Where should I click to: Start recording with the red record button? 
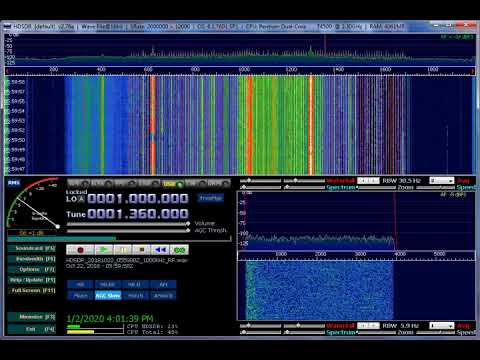[x=80, y=250]
